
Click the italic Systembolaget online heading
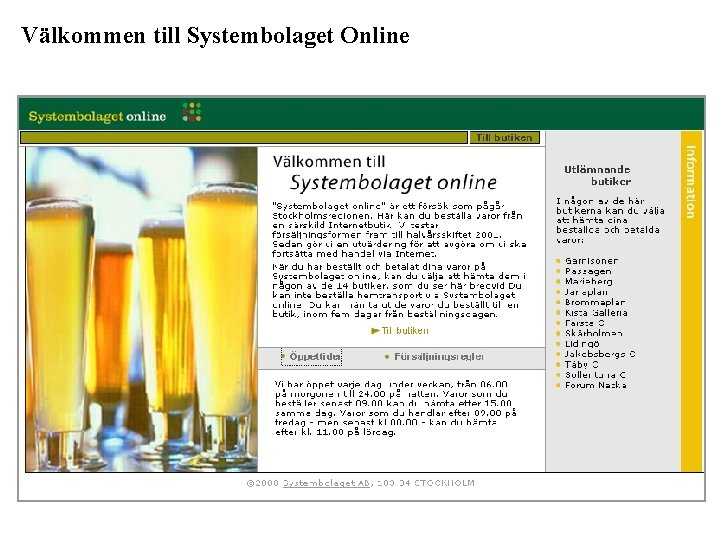(393, 183)
